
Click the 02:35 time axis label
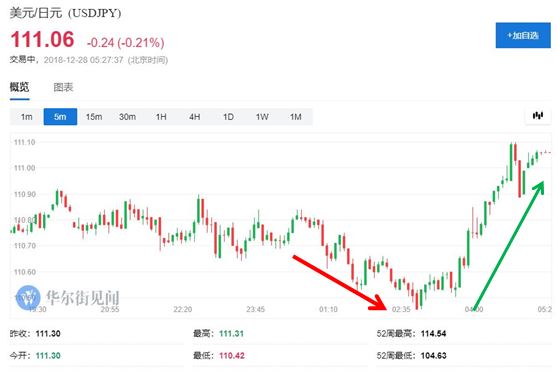pyautogui.click(x=401, y=309)
